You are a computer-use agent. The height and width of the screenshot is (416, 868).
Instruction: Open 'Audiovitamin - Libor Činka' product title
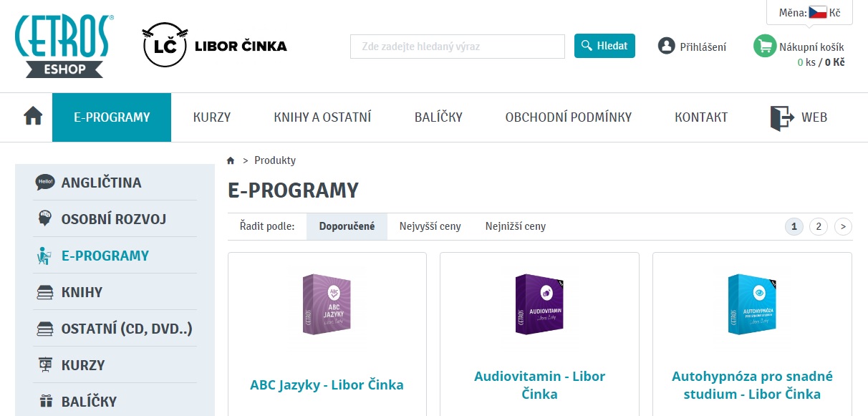click(539, 385)
